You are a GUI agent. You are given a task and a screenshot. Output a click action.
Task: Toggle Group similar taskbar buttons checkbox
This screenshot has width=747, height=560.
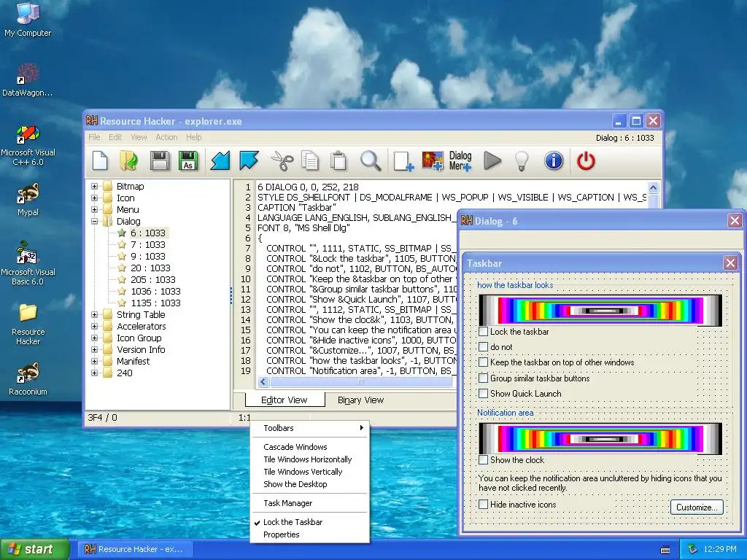[x=483, y=378]
